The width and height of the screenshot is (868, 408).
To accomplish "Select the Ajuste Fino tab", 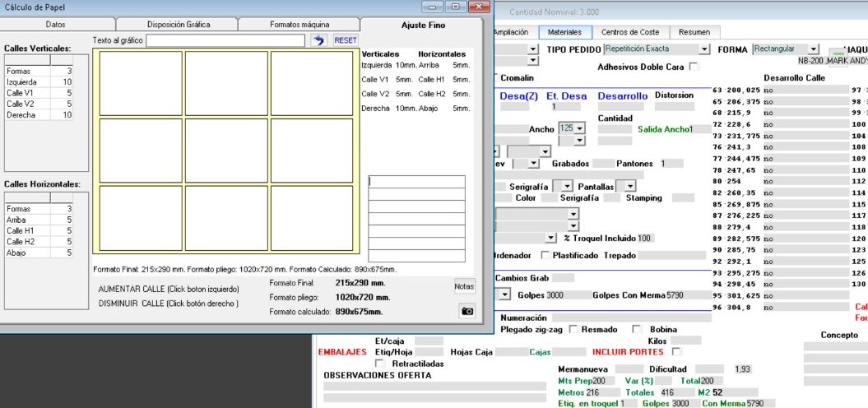I will (423, 25).
